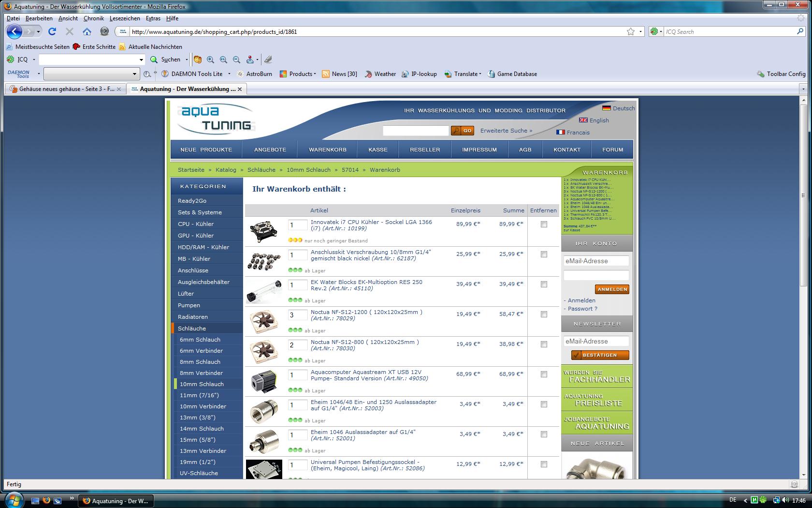
Task: Click the ICQ Search magnifier icon
Action: (x=800, y=31)
